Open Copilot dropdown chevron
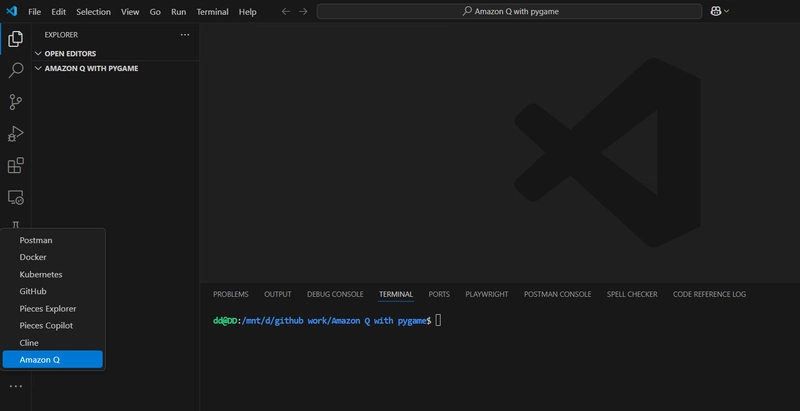The height and width of the screenshot is (411, 800). [x=727, y=11]
